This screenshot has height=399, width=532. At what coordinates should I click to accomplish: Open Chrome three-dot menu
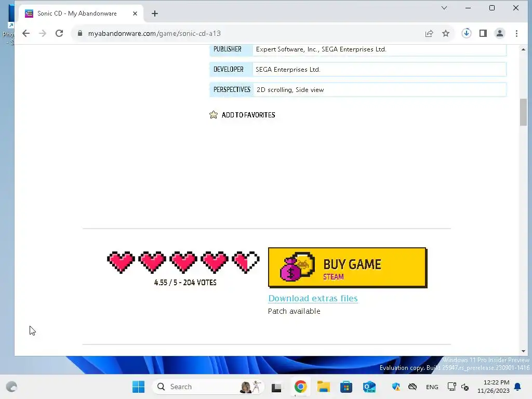click(x=516, y=33)
